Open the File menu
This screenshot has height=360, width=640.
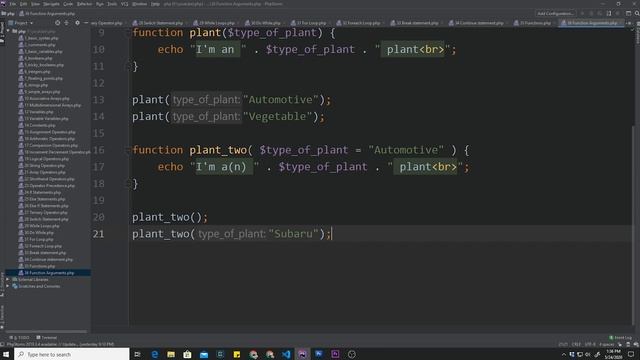[13, 4]
